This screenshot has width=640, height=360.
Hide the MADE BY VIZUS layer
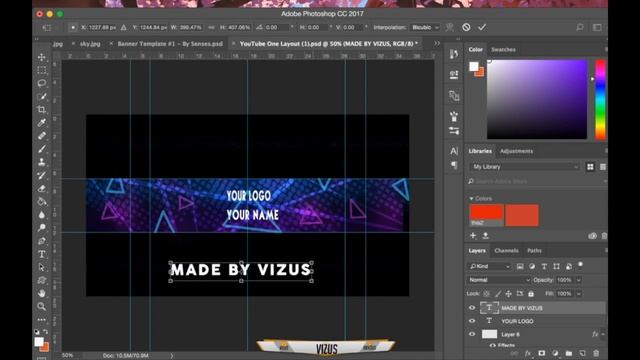coord(472,308)
